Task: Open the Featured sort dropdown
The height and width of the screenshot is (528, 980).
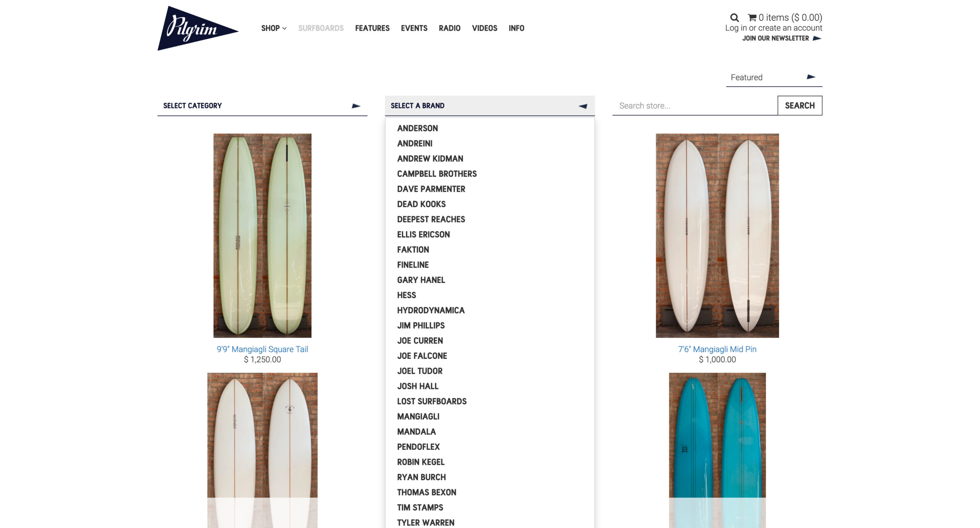Action: pyautogui.click(x=773, y=77)
